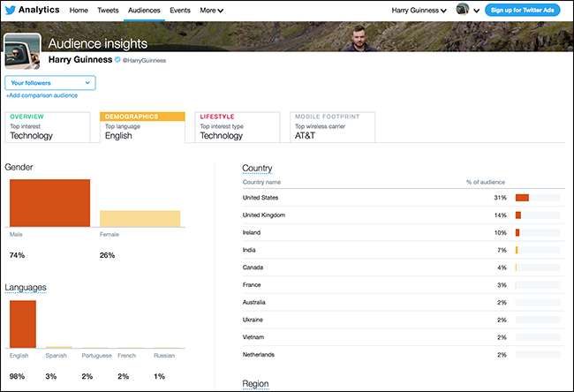Click Add comparison audience link
The width and height of the screenshot is (574, 392).
tap(42, 95)
